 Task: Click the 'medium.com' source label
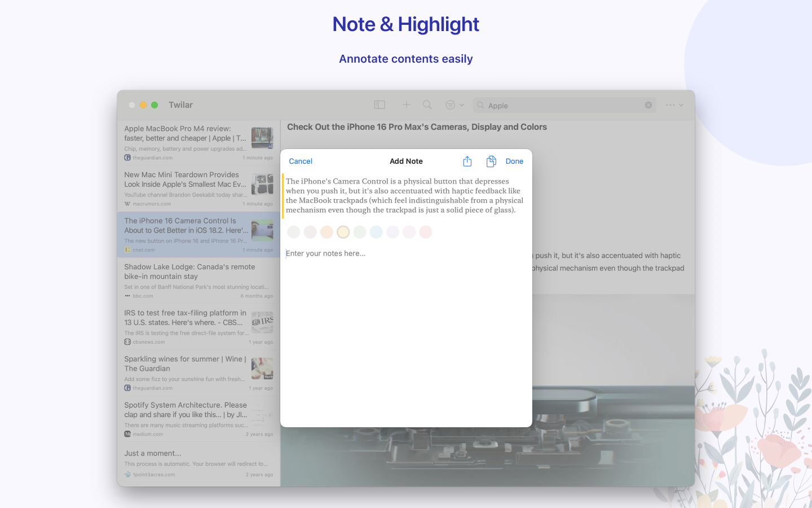click(x=148, y=434)
